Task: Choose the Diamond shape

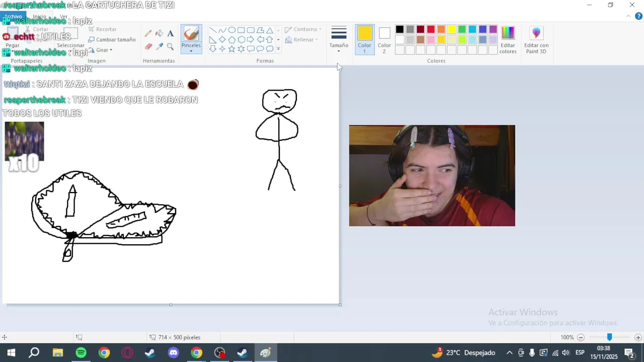Action: point(222,40)
